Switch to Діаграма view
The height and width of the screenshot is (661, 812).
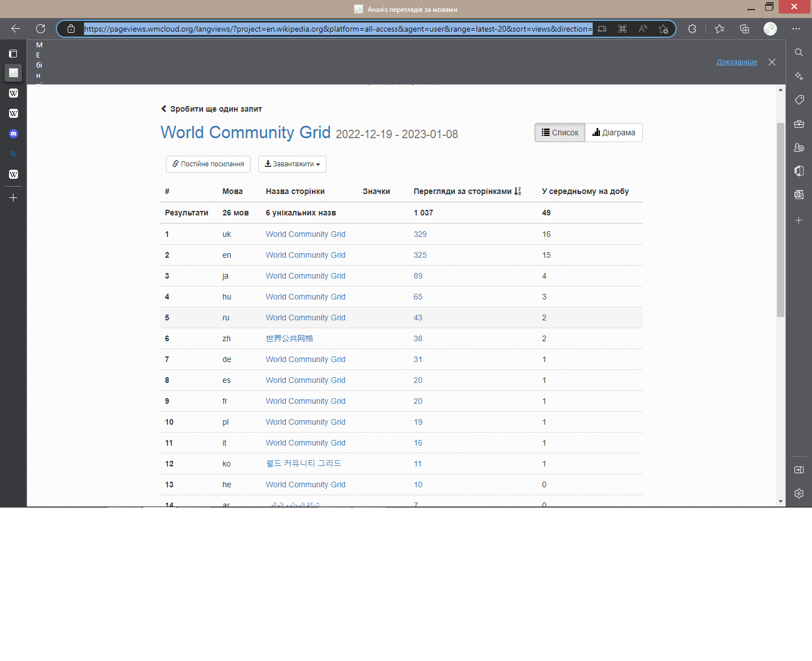click(614, 133)
